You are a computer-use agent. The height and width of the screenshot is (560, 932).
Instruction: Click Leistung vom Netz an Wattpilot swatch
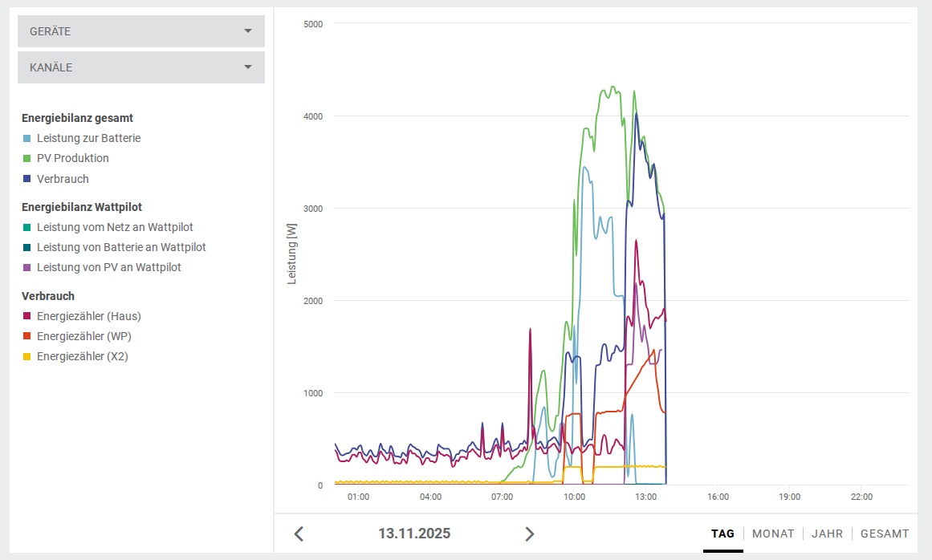(x=27, y=227)
